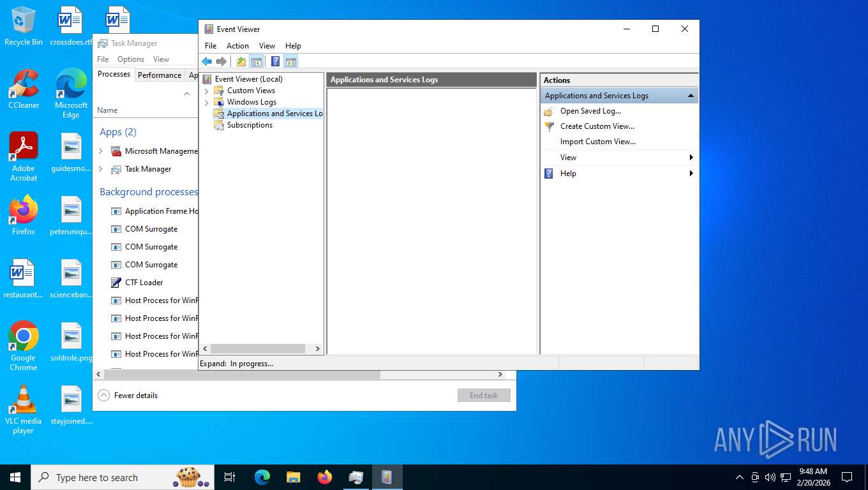The image size is (868, 490).
Task: Click the sort chevron above Name column
Action: click(x=186, y=94)
